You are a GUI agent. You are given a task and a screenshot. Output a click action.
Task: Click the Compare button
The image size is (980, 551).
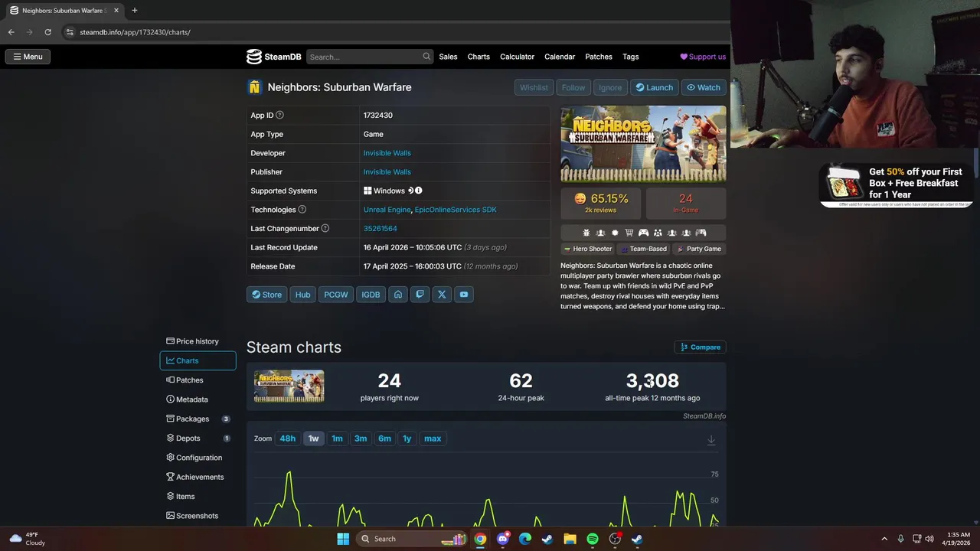(701, 347)
